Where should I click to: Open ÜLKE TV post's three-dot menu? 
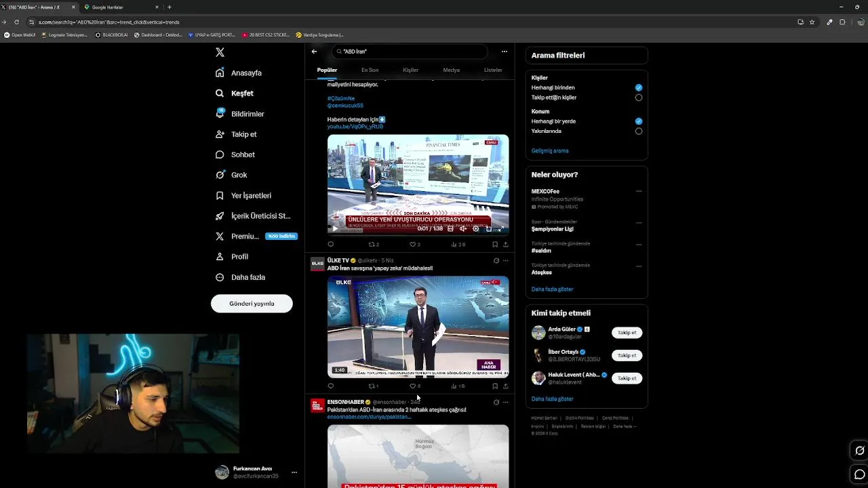point(506,260)
